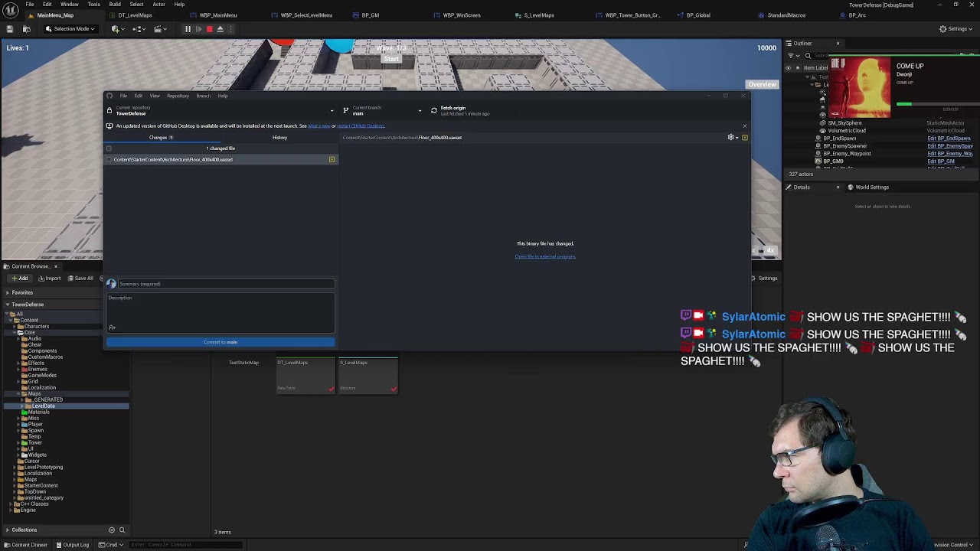The height and width of the screenshot is (551, 980).
Task: Click 'Open file in external program' link
Action: tap(545, 256)
